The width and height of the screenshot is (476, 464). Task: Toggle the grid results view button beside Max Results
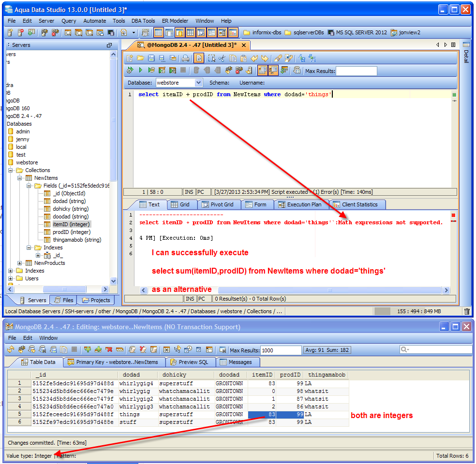point(262,71)
